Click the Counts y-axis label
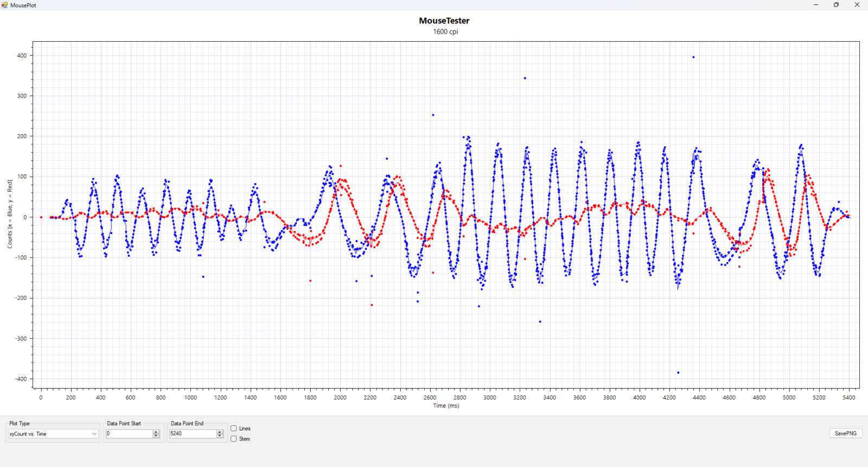The height and width of the screenshot is (467, 868). pos(10,214)
